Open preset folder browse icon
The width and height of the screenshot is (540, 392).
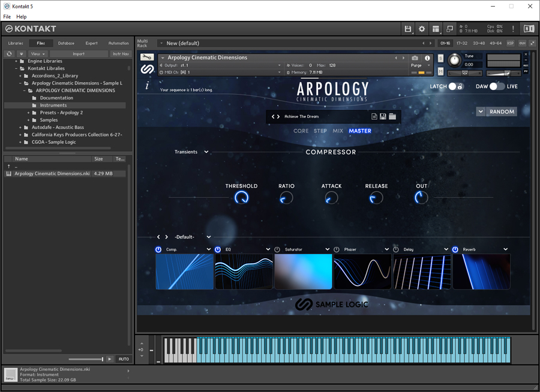click(392, 116)
